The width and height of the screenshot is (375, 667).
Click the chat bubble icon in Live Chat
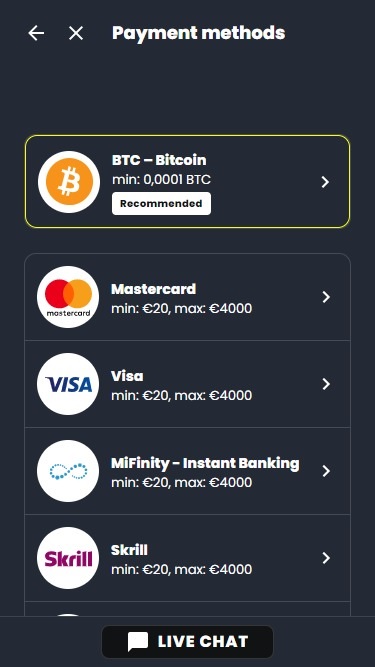[x=138, y=641]
